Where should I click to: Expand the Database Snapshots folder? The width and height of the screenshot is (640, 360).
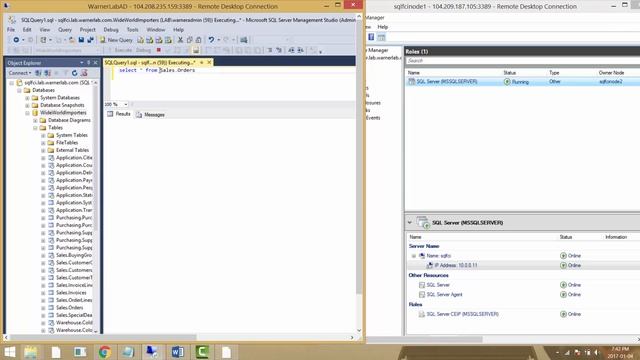point(27,105)
